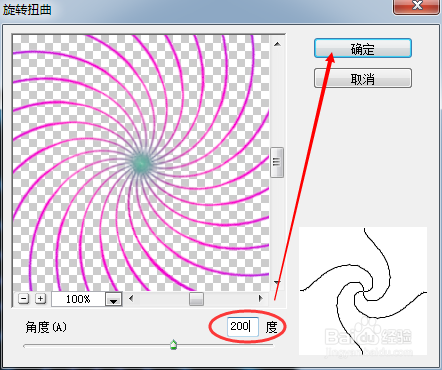Confirm the twirl with 确定 button
Viewport: 442px width, 370px height.
pyautogui.click(x=363, y=48)
